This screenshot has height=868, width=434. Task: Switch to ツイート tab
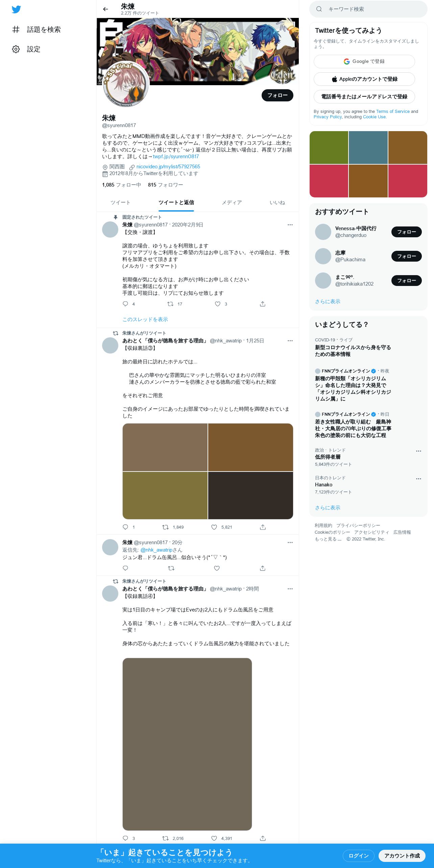click(120, 202)
